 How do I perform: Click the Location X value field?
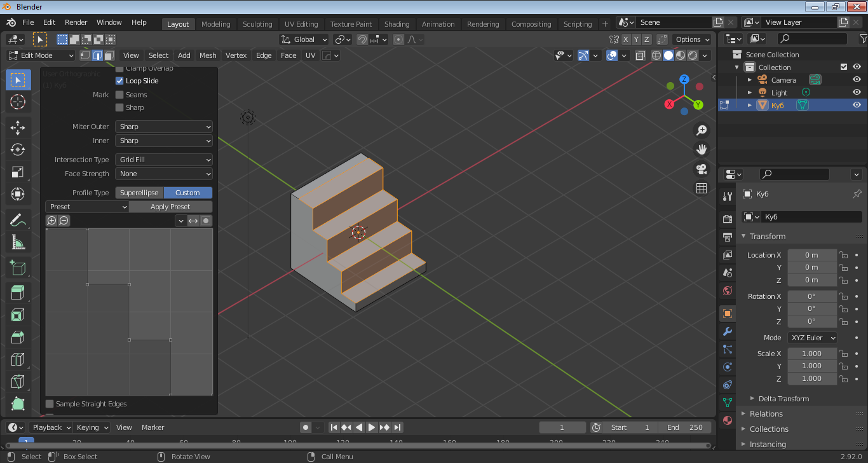point(811,255)
